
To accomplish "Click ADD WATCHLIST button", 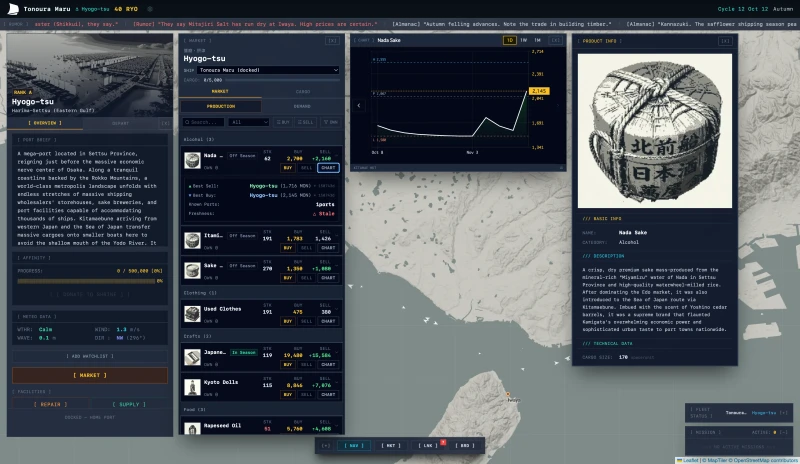I will [90, 356].
